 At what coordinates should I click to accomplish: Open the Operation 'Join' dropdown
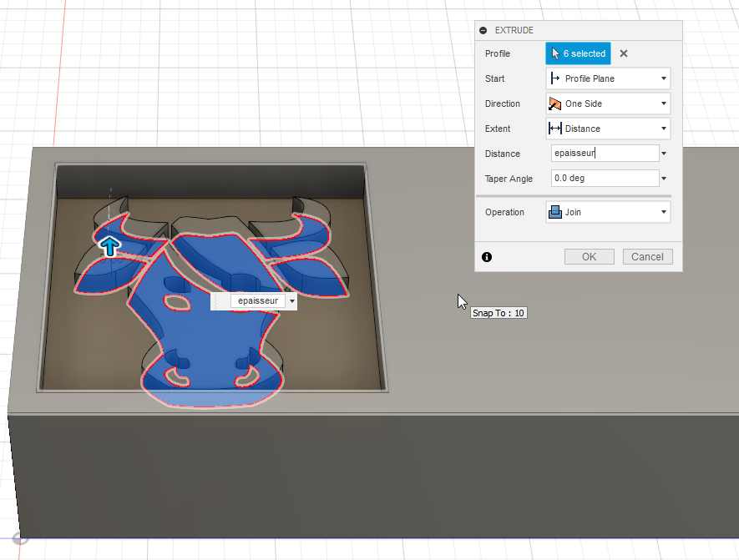tap(608, 213)
